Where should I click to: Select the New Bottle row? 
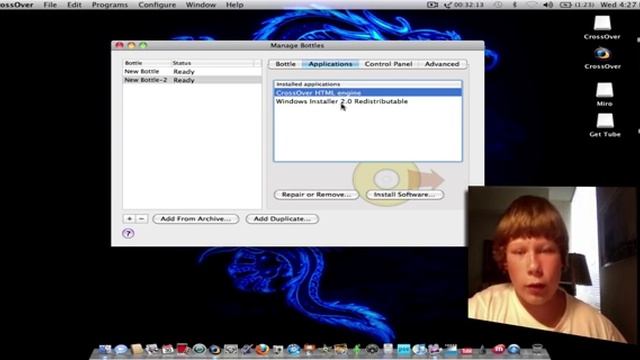tap(192, 71)
